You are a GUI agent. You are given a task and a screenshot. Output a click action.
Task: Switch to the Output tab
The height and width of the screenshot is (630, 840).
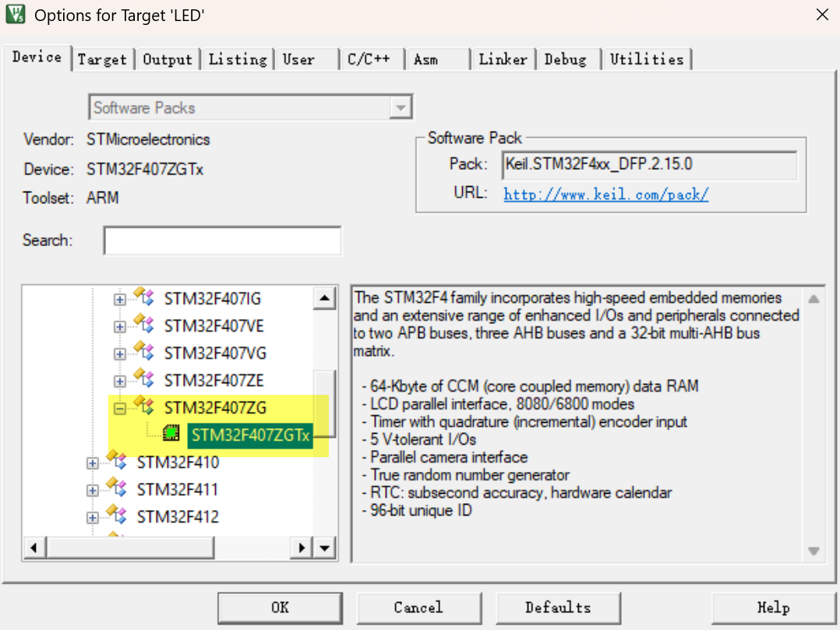[167, 59]
